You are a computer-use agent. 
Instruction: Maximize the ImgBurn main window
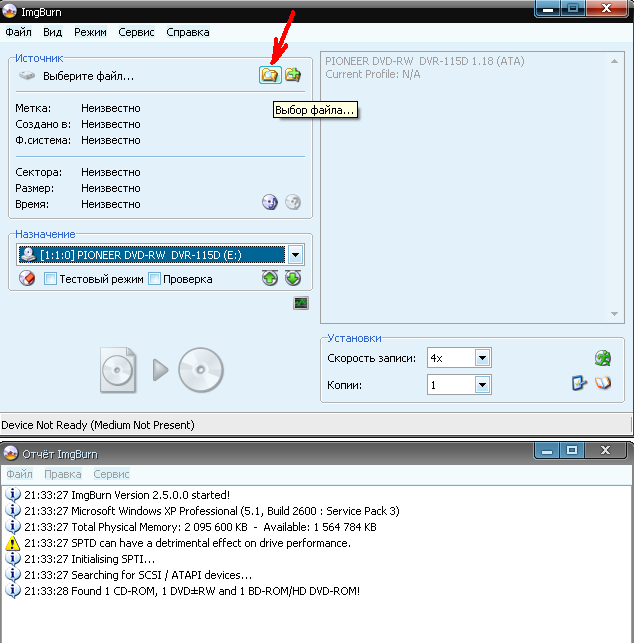tap(573, 8)
